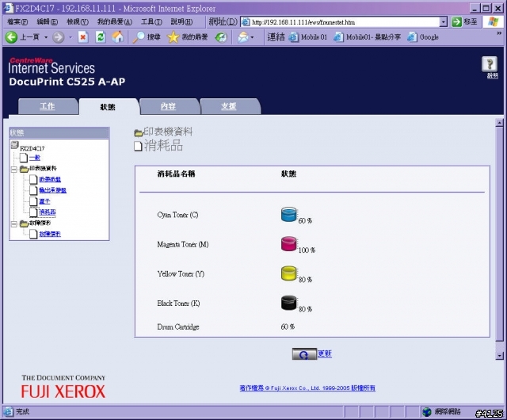The height and width of the screenshot is (420, 507).
Task: Click the page scrollbar down arrow
Action: pyautogui.click(x=500, y=356)
